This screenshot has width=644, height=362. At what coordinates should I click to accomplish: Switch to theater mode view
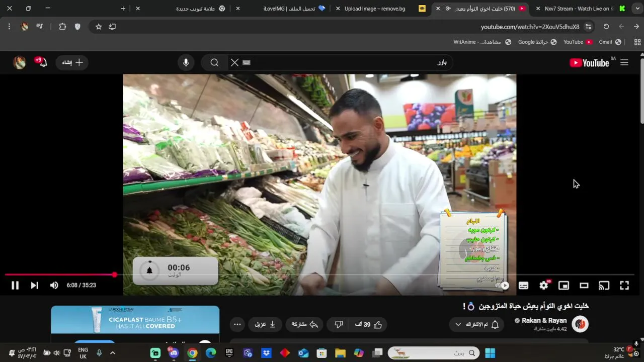584,286
